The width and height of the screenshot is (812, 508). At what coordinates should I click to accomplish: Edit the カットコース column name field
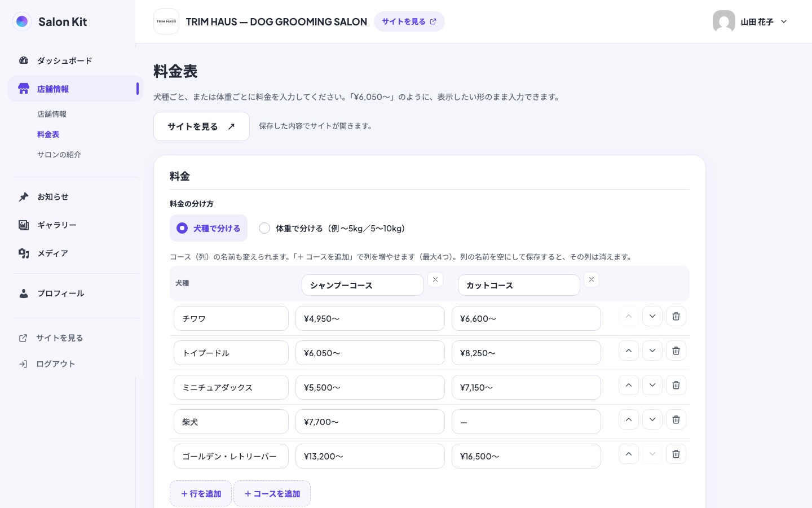pos(519,285)
